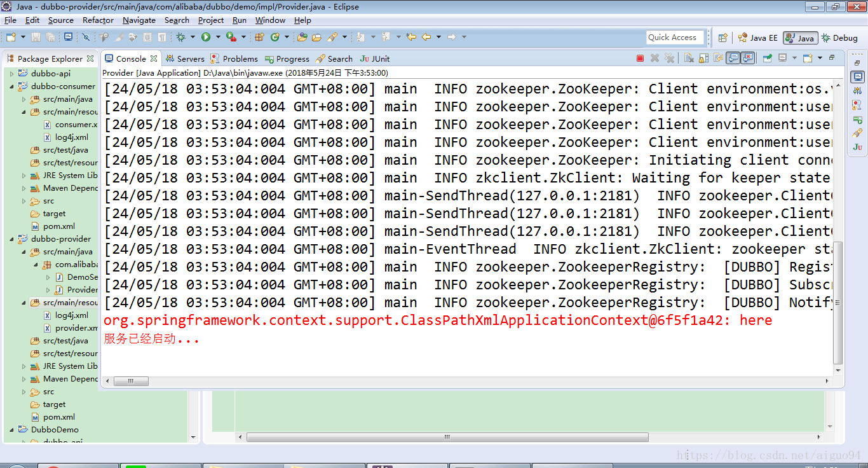Collapse the com.alibaba package node
Viewport: 868px width, 468px height.
click(x=36, y=265)
